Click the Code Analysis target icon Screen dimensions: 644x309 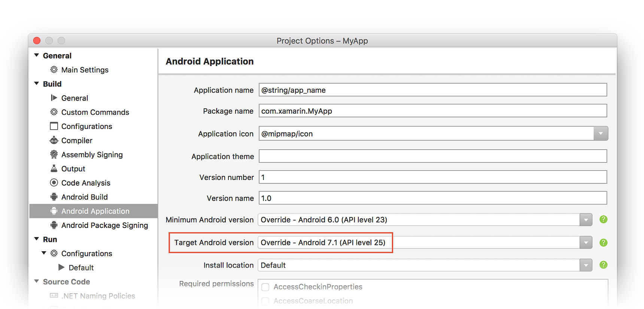tap(54, 183)
